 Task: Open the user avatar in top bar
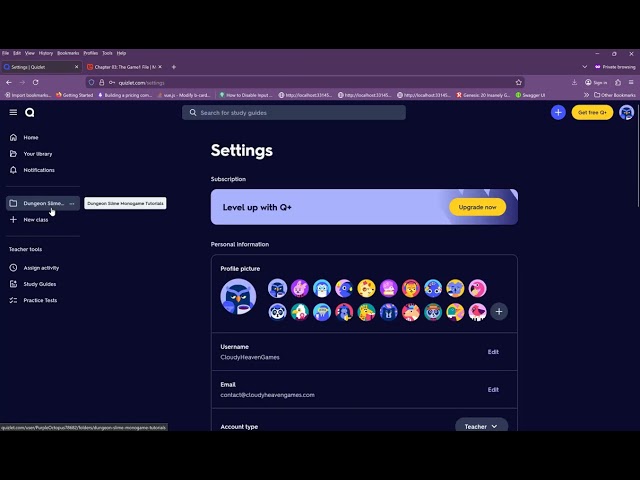(626, 113)
